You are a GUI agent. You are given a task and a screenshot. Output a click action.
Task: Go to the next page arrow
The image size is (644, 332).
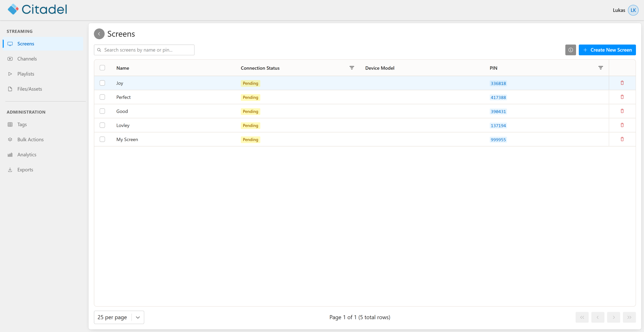pos(614,317)
